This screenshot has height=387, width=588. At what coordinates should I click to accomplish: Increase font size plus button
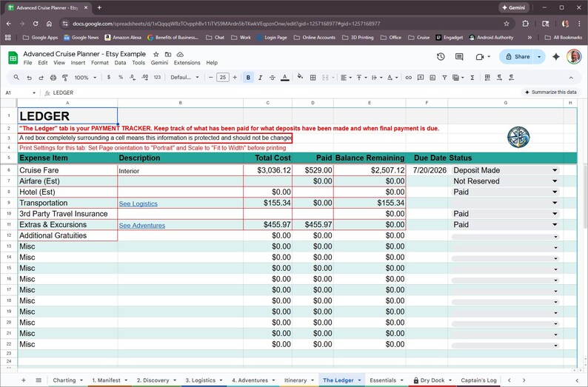pos(235,78)
